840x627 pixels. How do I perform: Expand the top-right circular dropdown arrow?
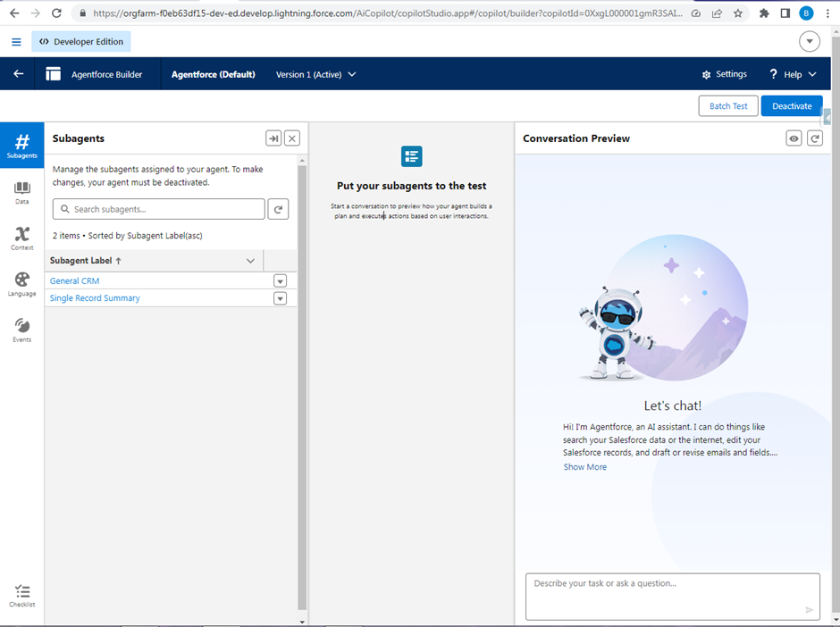[x=810, y=41]
